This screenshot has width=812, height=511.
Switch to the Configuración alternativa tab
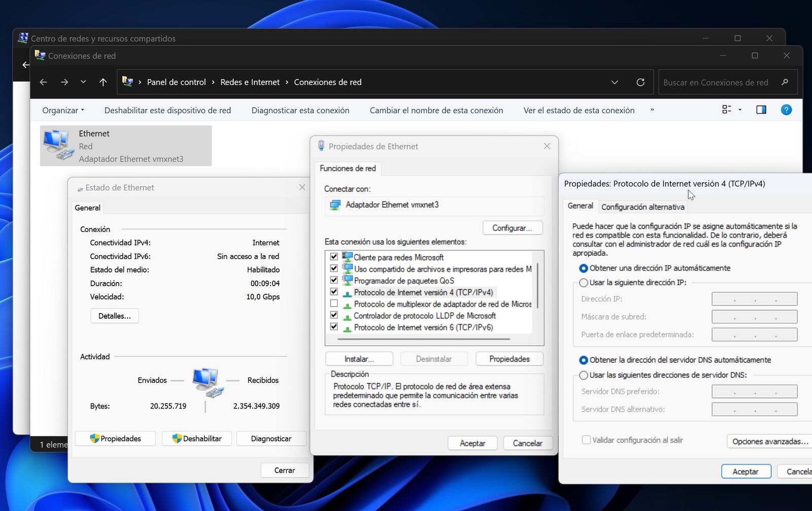click(x=643, y=207)
